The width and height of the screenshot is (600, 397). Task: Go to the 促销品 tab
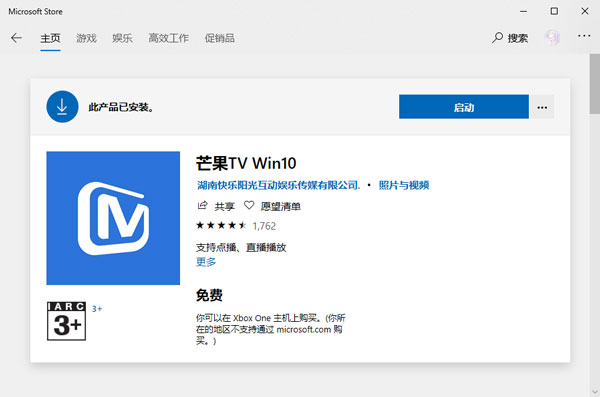[220, 38]
